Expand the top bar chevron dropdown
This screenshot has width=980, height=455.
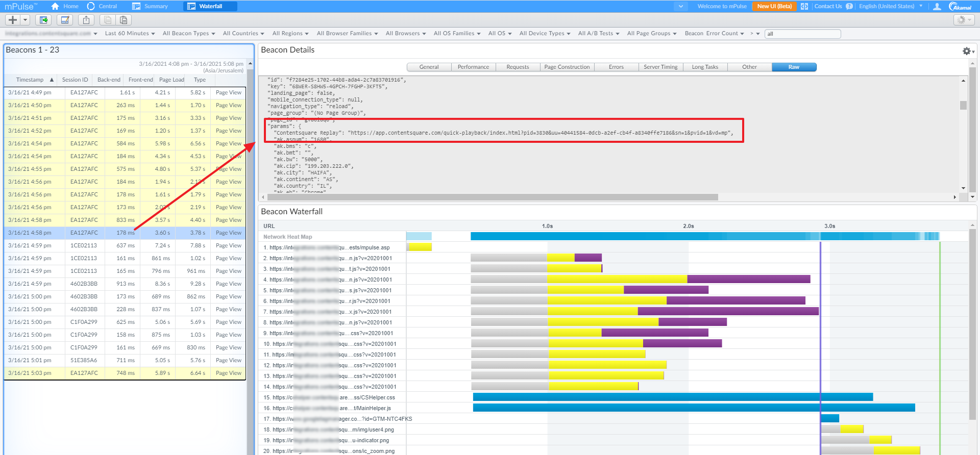(x=680, y=6)
